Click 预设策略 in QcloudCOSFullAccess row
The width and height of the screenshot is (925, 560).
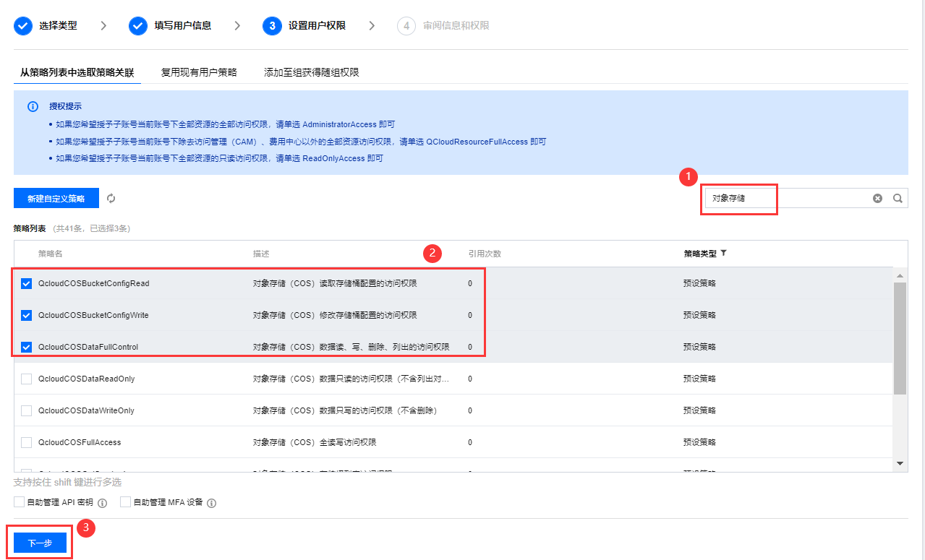(699, 442)
